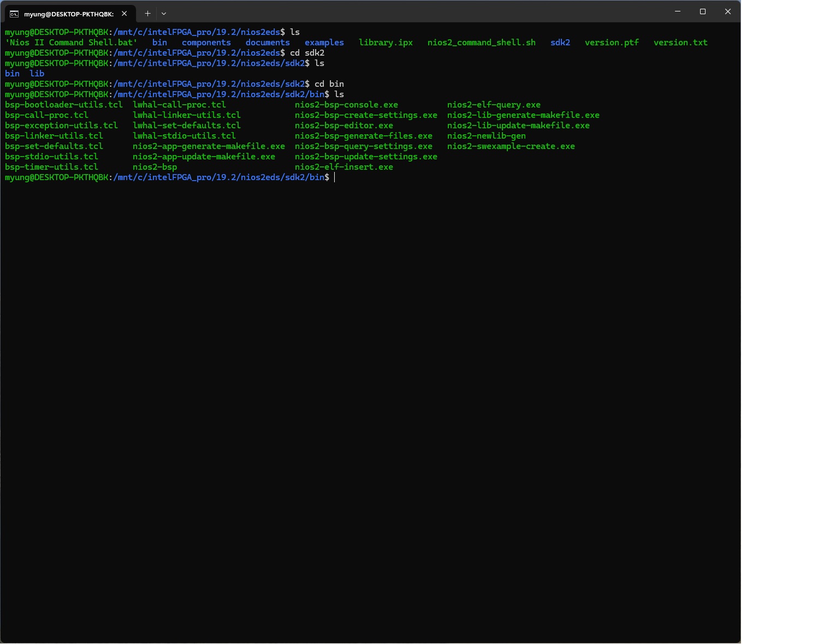818x644 pixels.
Task: Click "nios2-elf-insert.exe" file name
Action: [344, 167]
